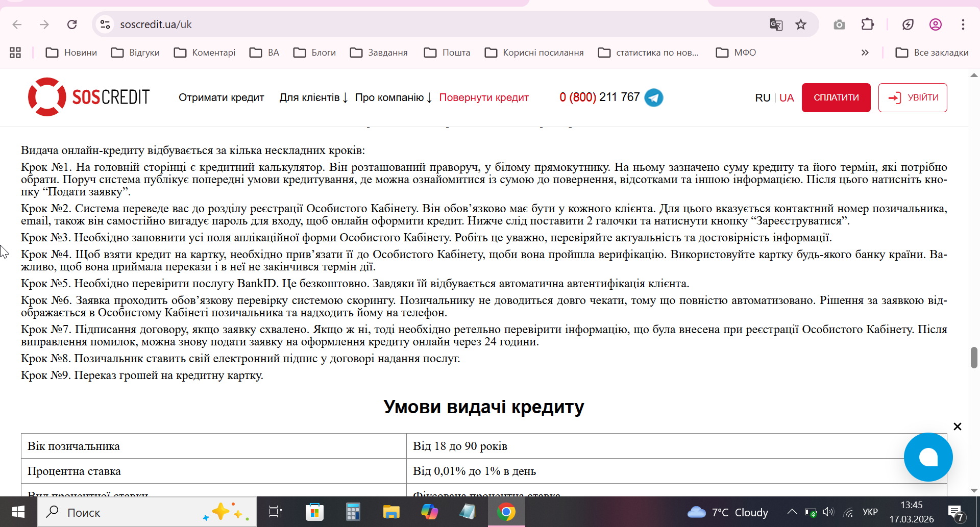Viewport: 980px width, 527px height.
Task: Call the 0 (800) 211 767 number link
Action: tap(599, 97)
